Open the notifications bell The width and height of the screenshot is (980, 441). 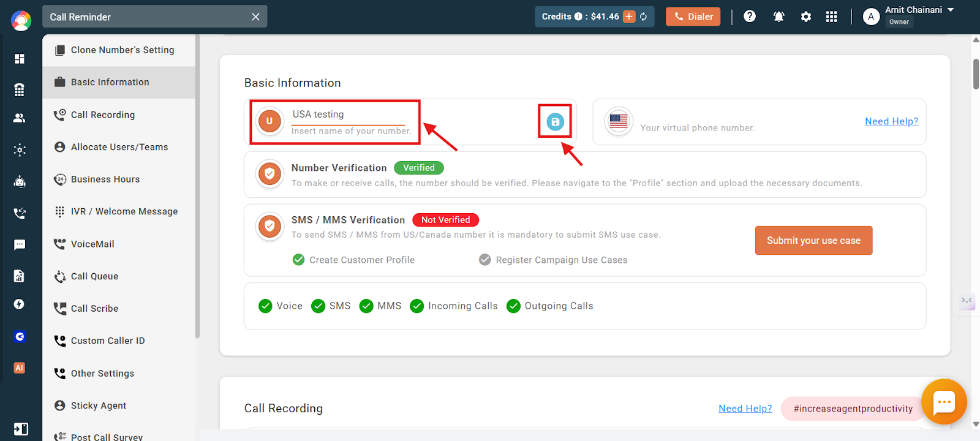(x=778, y=17)
